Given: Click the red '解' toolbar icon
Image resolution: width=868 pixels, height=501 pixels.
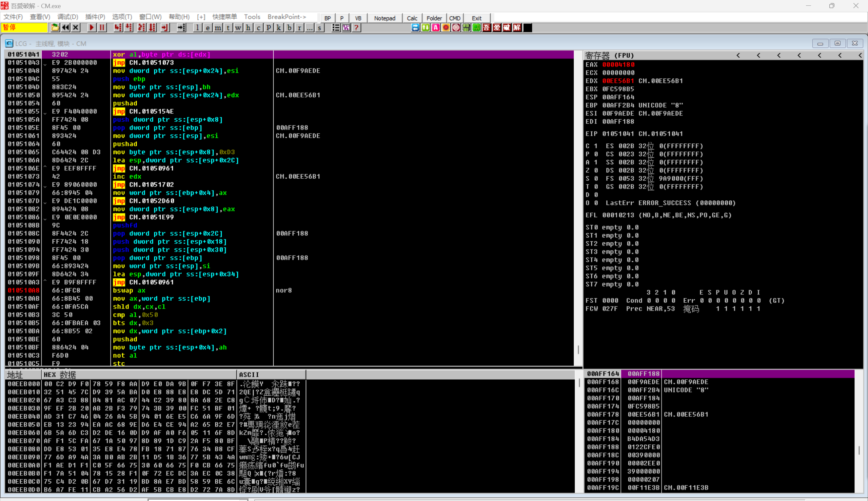Looking at the screenshot, I should pos(517,27).
